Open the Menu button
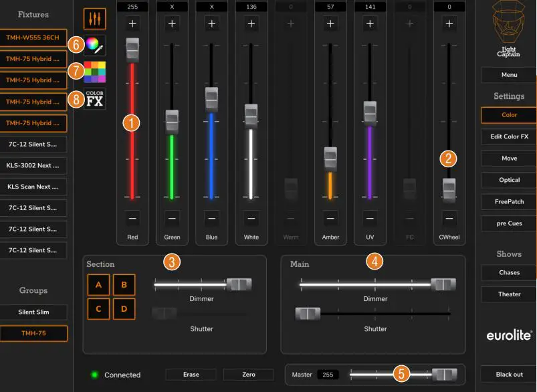This screenshot has width=537, height=392. (x=509, y=75)
